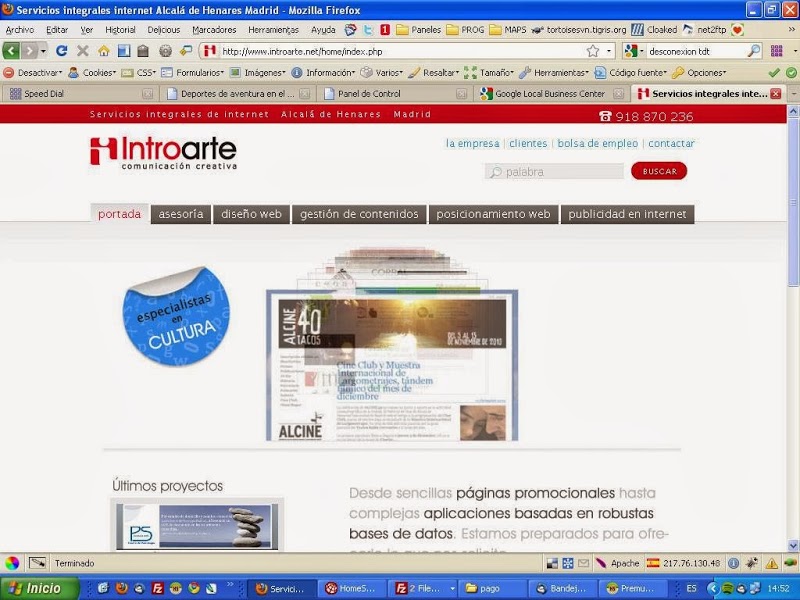Switch to Google Local Business Center tab
This screenshot has height=600, width=800.
pos(552,94)
